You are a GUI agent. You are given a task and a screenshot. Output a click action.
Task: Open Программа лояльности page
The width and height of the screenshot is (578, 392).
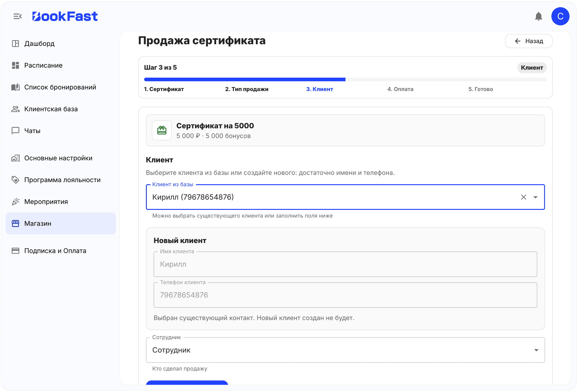[x=61, y=180]
